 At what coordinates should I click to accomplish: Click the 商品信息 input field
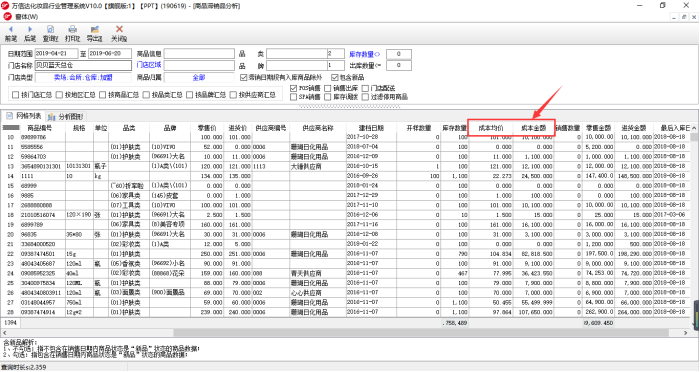[199, 54]
